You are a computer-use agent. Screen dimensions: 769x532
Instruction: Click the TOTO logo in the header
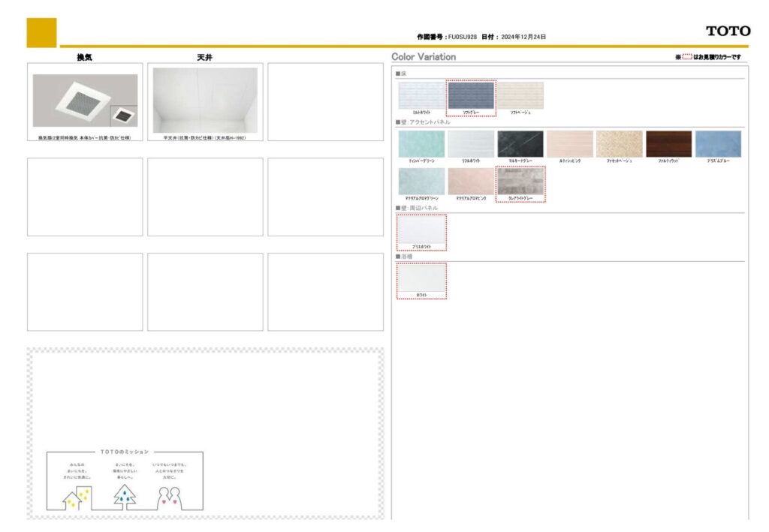(x=727, y=31)
